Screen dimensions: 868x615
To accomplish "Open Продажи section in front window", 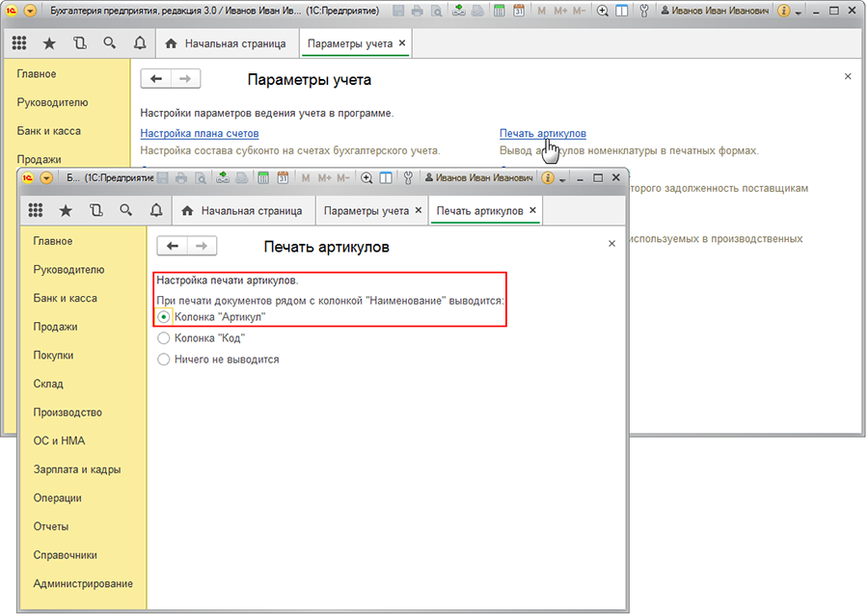I will (x=55, y=327).
